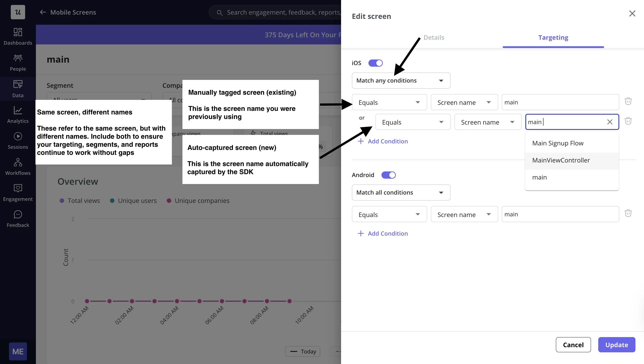
Task: Toggle the Android targeting switch
Action: [x=388, y=175]
